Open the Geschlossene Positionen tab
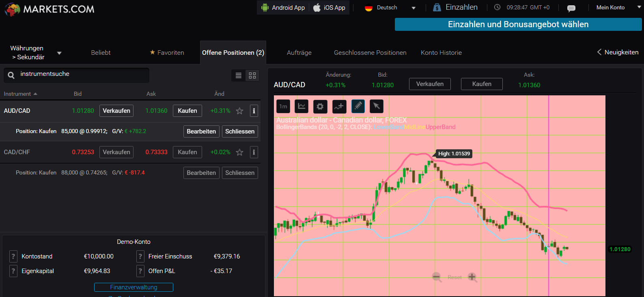Viewport: 644px width, 297px height. click(370, 53)
